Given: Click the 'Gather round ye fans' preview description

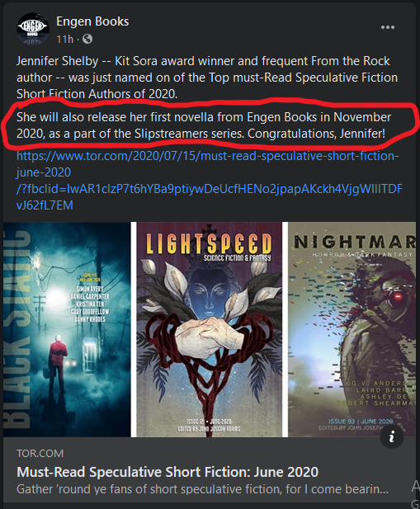Looking at the screenshot, I should tap(202, 489).
